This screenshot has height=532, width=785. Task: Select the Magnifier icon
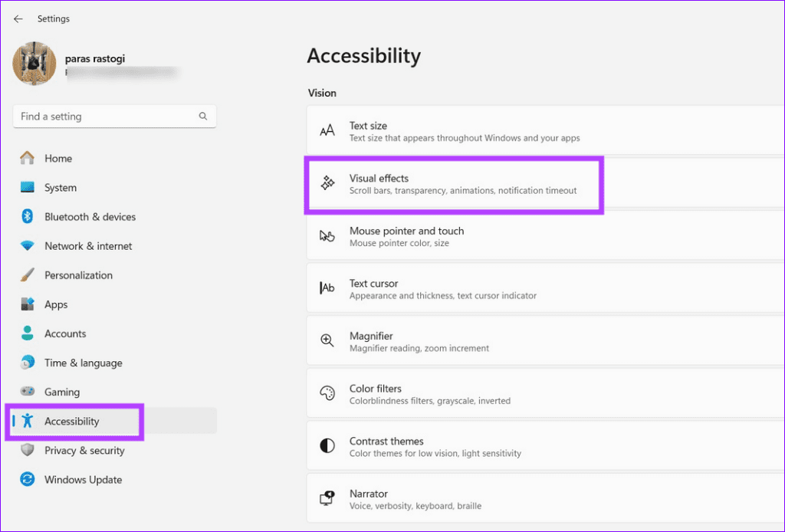[x=328, y=341]
